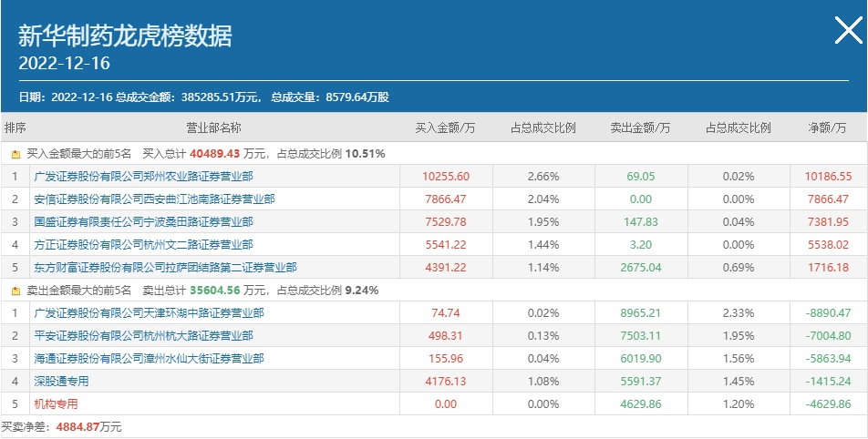Image resolution: width=868 pixels, height=439 pixels.
Task: Open 海通证券漳州水仙大街证券营业部 link
Action: [149, 359]
